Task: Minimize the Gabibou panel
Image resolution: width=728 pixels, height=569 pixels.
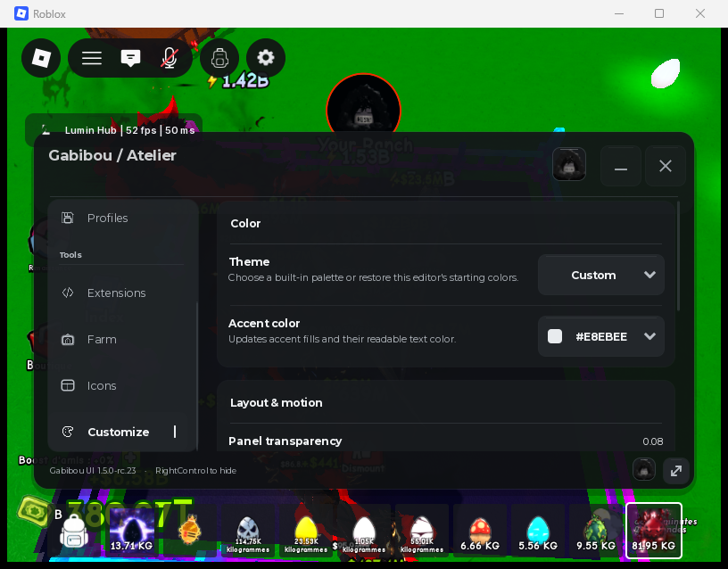Action: [x=621, y=166]
